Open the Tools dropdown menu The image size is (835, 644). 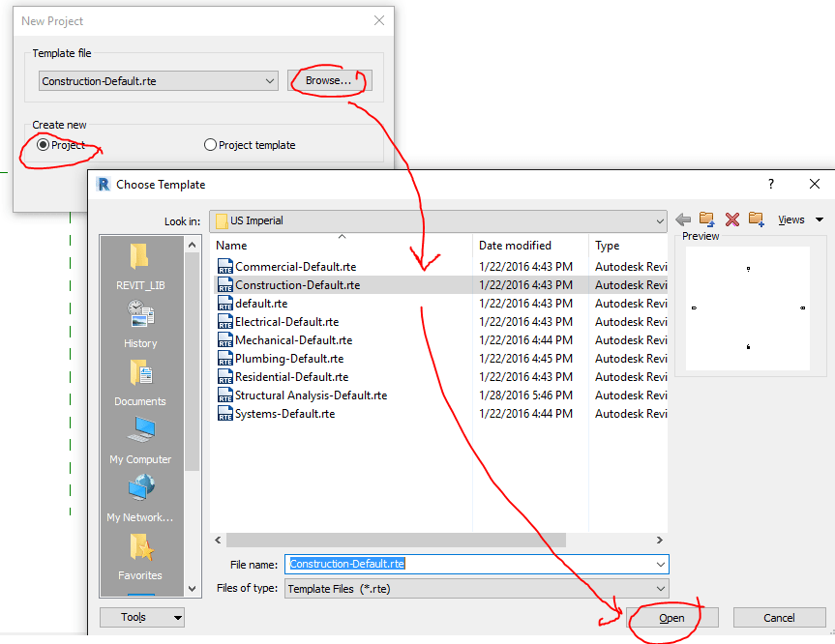pyautogui.click(x=141, y=617)
